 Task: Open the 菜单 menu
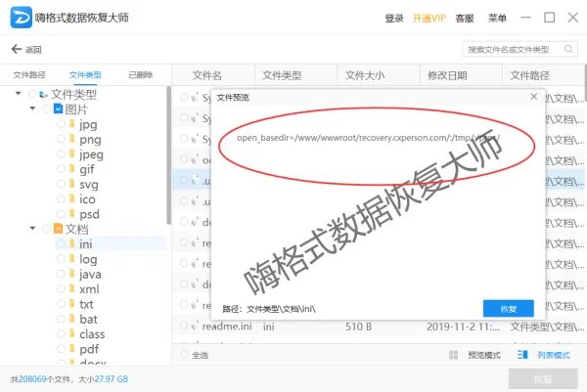[497, 18]
